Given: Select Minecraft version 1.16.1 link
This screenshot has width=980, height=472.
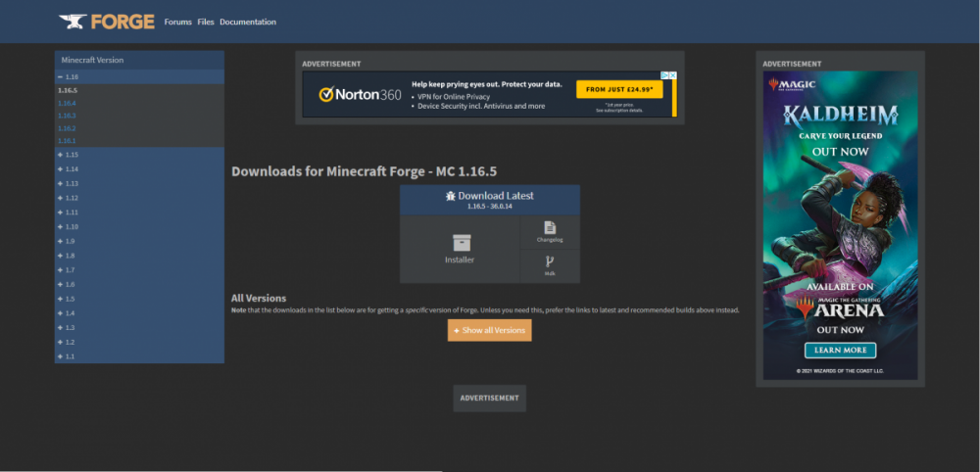Looking at the screenshot, I should coord(67,141).
